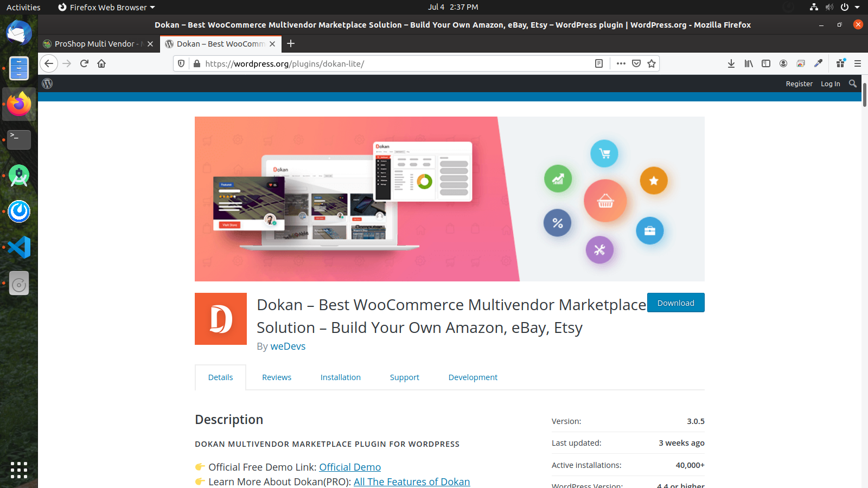Click the forward navigation arrow
The height and width of the screenshot is (488, 868).
pyautogui.click(x=67, y=63)
